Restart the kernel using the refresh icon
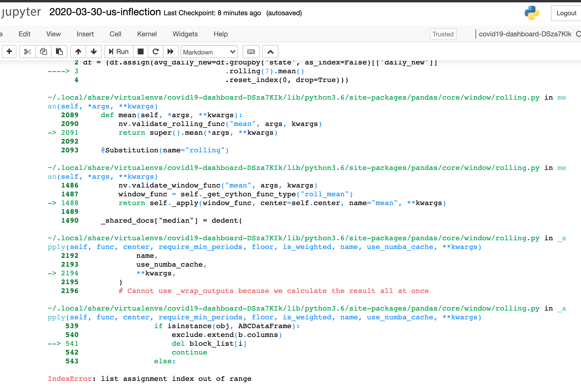The image size is (581, 392). pos(156,52)
